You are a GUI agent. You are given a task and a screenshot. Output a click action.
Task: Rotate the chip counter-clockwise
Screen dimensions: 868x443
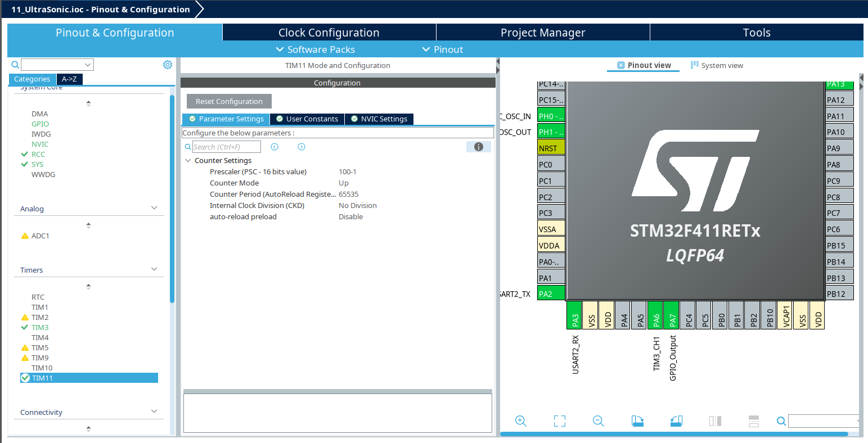(676, 421)
